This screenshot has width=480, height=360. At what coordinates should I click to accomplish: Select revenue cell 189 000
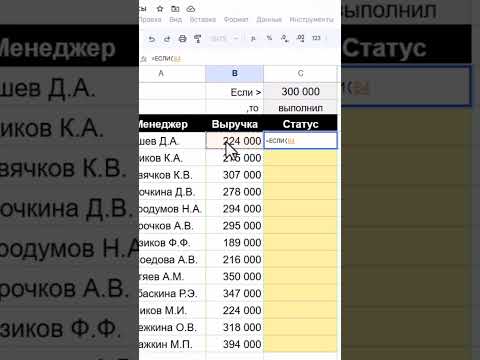point(234,242)
